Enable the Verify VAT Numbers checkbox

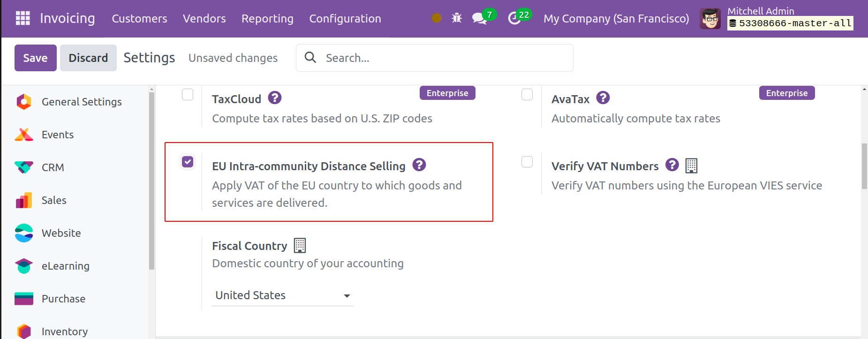coord(527,162)
